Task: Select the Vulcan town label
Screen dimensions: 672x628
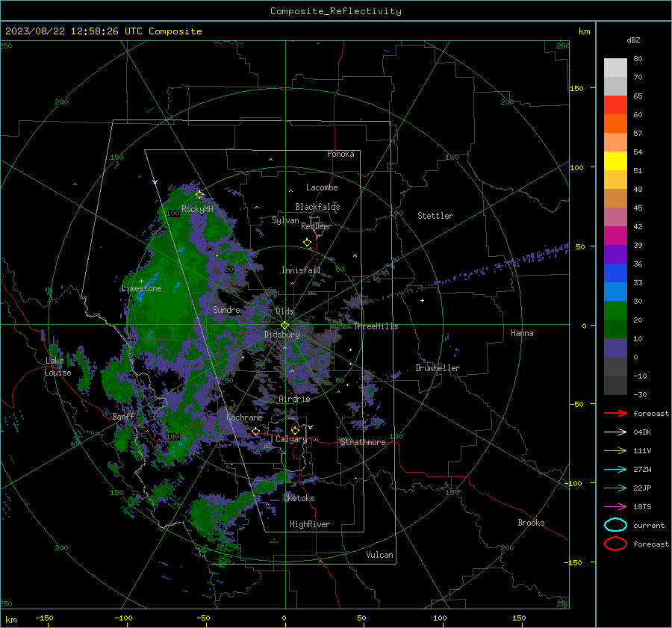Action: click(379, 555)
